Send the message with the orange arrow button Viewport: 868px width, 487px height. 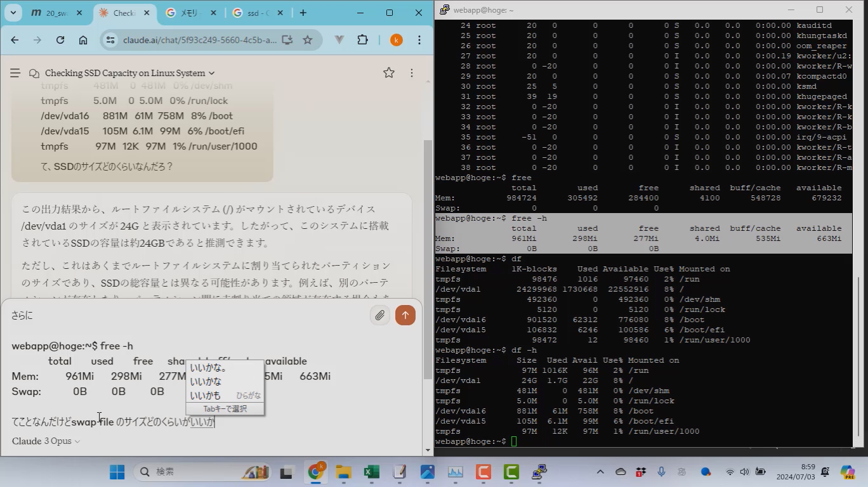(x=405, y=315)
